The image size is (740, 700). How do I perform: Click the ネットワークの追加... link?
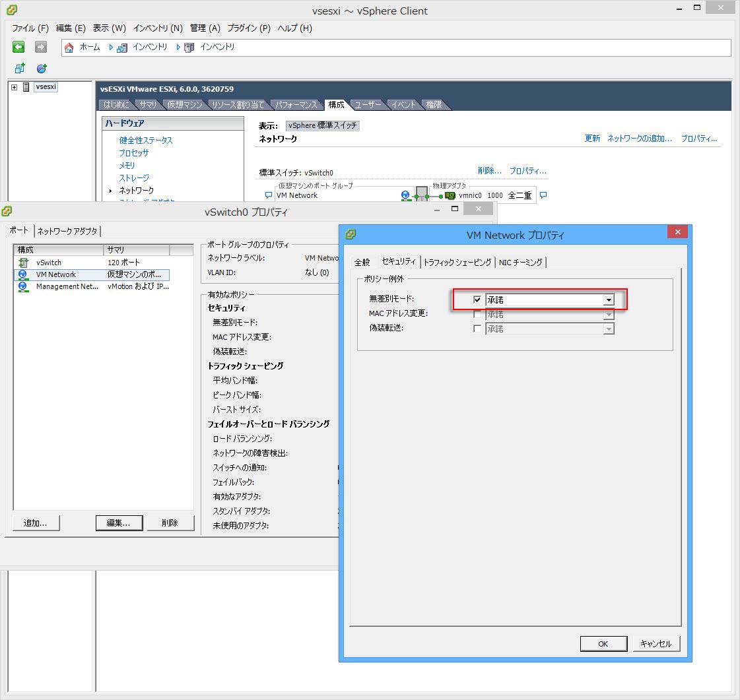pos(640,138)
